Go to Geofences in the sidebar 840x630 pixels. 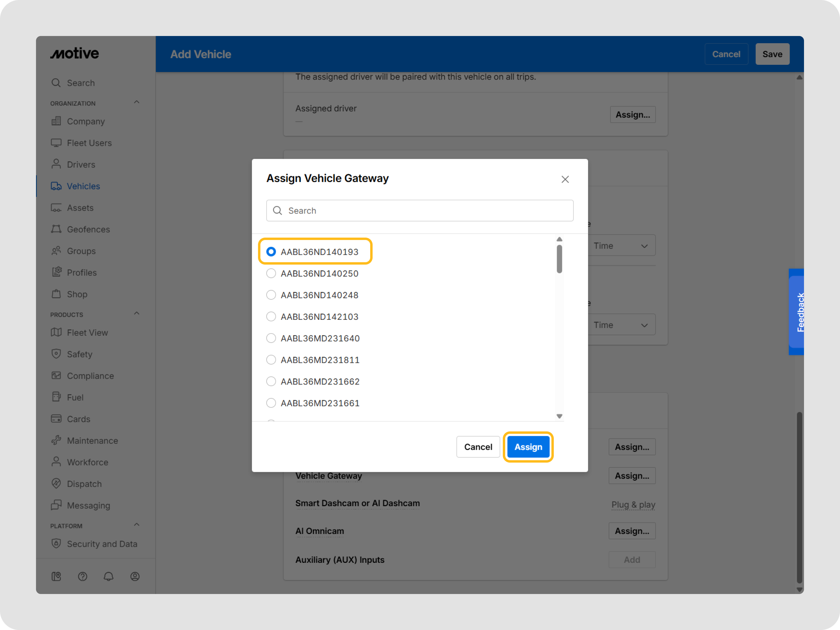[x=88, y=229]
